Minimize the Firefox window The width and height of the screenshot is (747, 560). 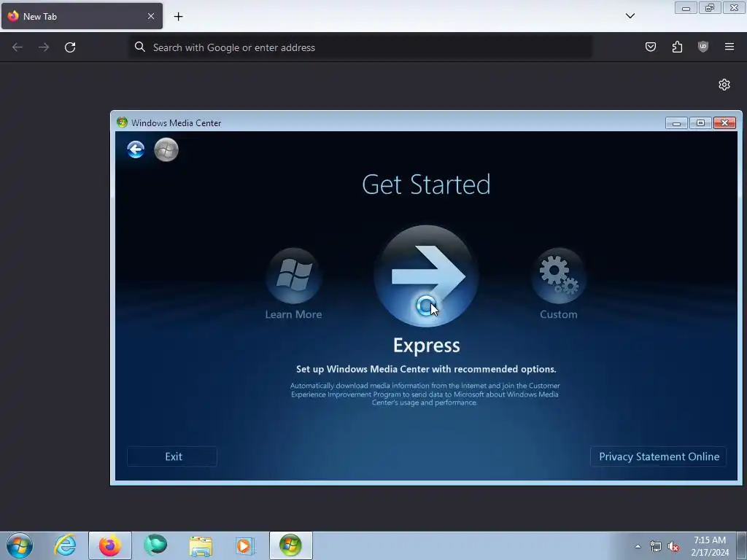(686, 8)
